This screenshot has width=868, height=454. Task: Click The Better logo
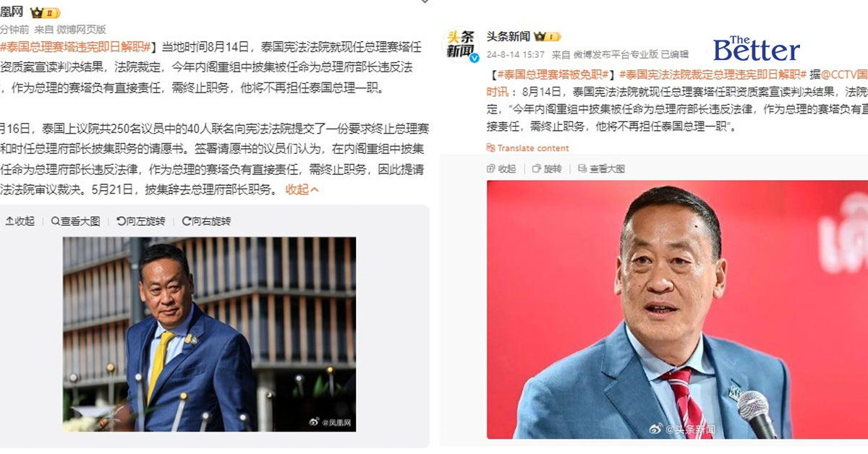757,48
